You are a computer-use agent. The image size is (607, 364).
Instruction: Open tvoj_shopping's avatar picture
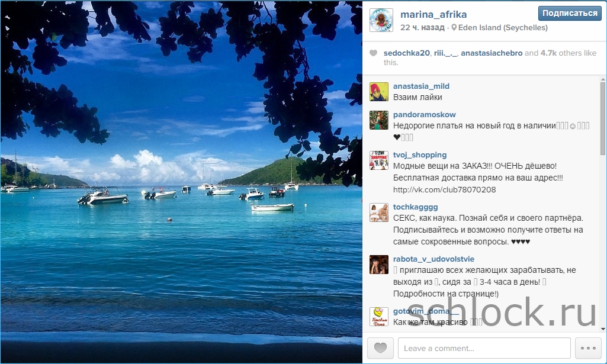(x=379, y=160)
